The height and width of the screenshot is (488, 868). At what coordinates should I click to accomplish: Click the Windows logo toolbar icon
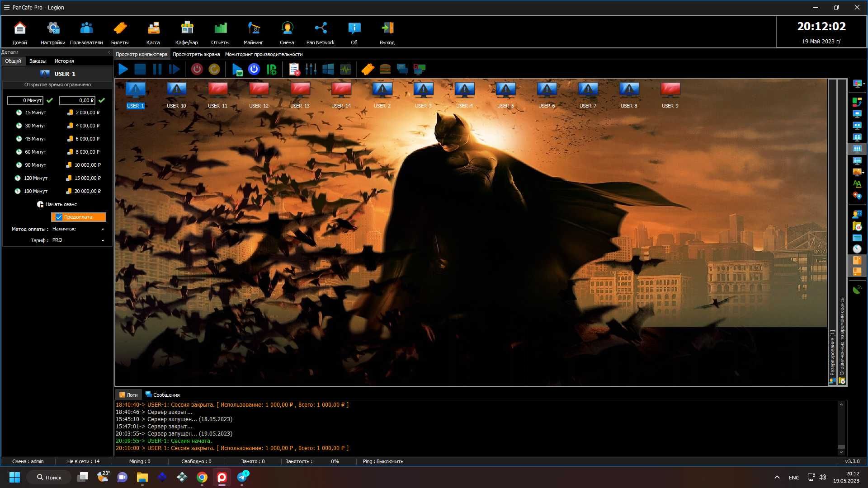click(328, 69)
